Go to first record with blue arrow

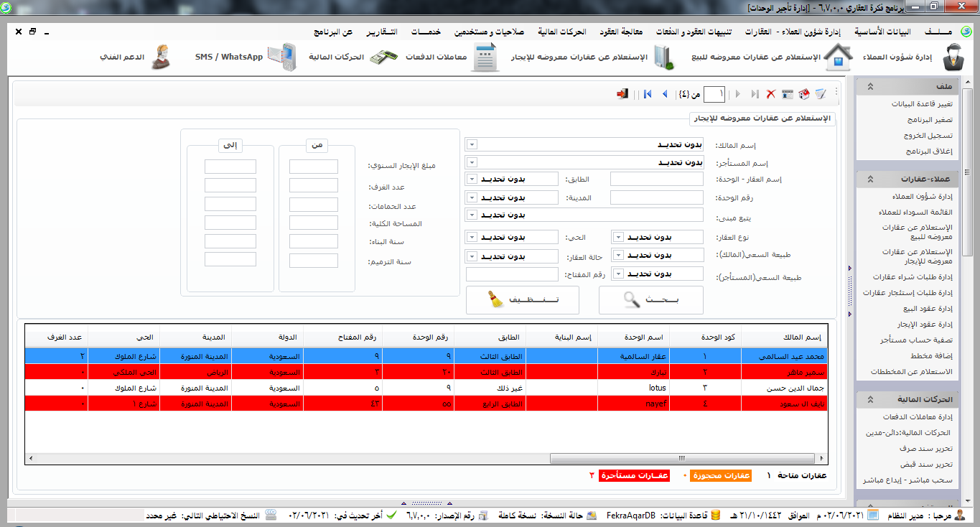pyautogui.click(x=648, y=94)
